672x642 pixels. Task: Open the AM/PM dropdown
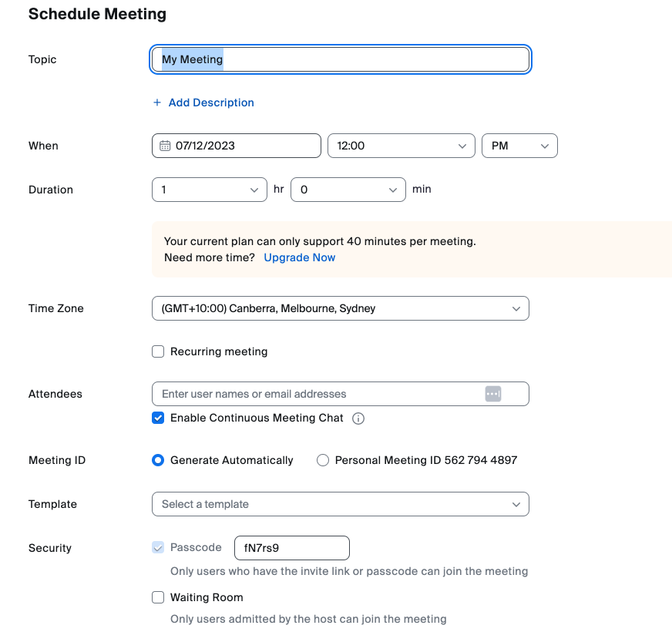(519, 146)
